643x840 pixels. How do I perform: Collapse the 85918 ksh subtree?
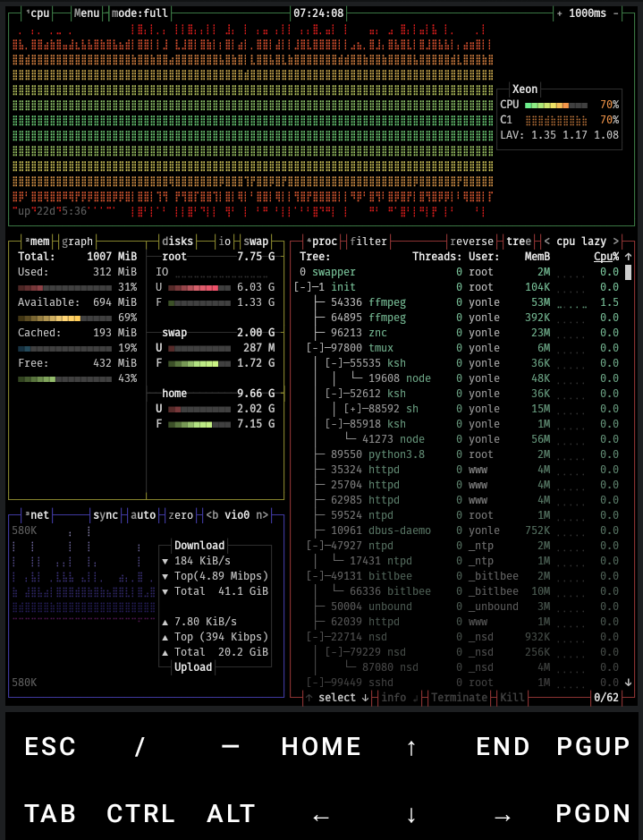(x=336, y=424)
